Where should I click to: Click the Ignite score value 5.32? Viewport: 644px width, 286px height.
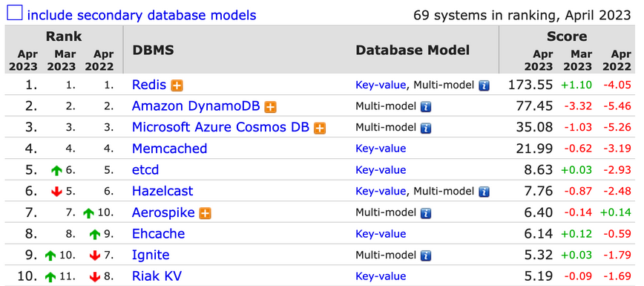coord(539,255)
